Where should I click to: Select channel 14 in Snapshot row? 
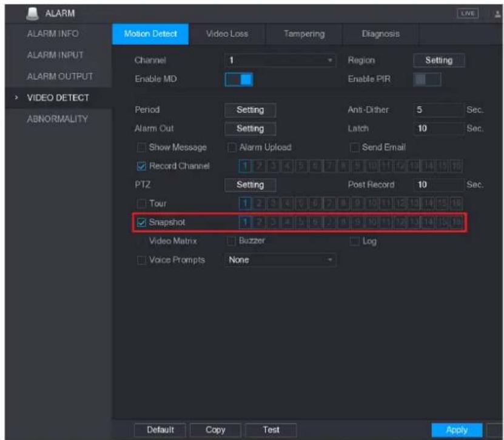coord(428,222)
